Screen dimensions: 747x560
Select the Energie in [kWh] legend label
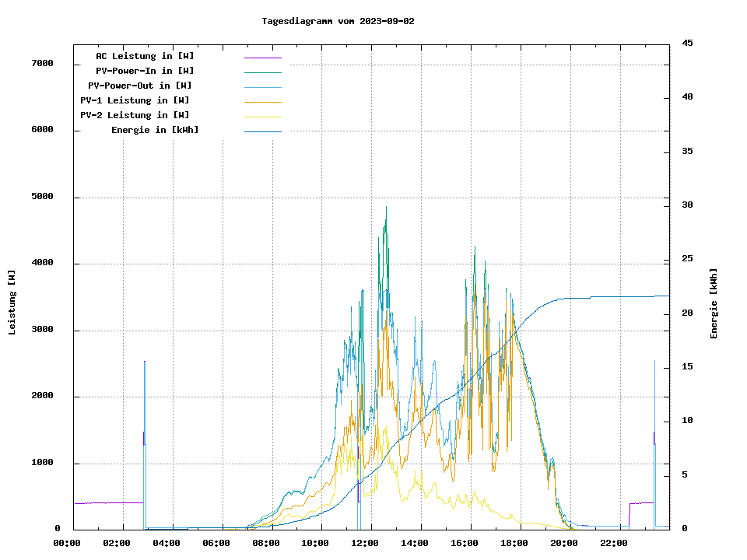tap(155, 130)
